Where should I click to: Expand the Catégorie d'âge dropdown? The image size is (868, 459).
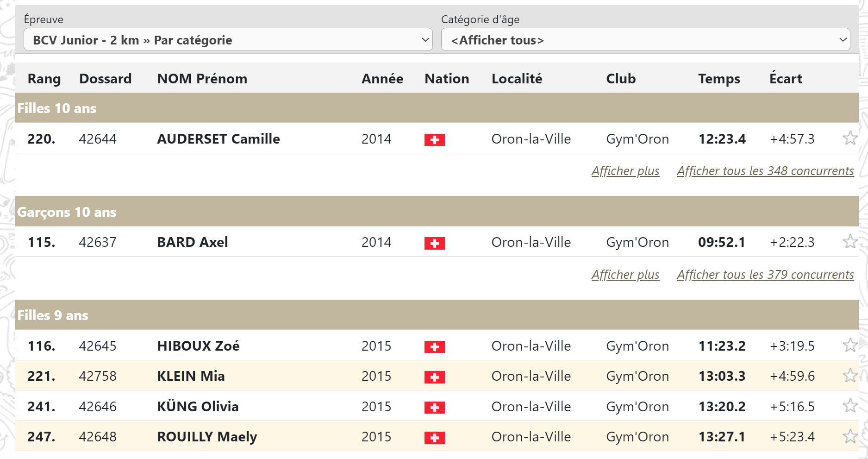(x=645, y=40)
